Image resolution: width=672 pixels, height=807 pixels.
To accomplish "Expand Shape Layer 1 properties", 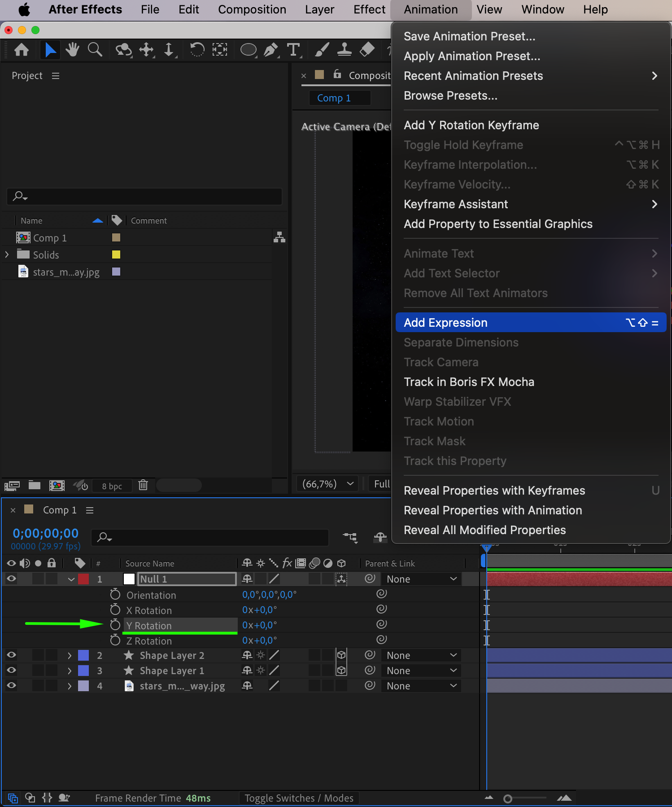I will coord(70,671).
